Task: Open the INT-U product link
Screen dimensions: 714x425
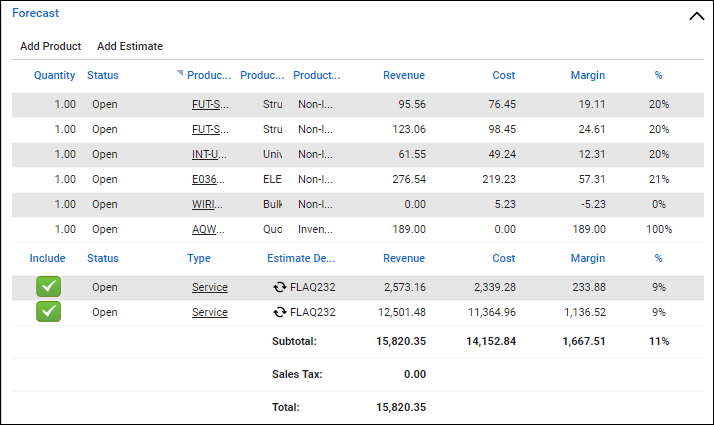Action: pyautogui.click(x=205, y=154)
